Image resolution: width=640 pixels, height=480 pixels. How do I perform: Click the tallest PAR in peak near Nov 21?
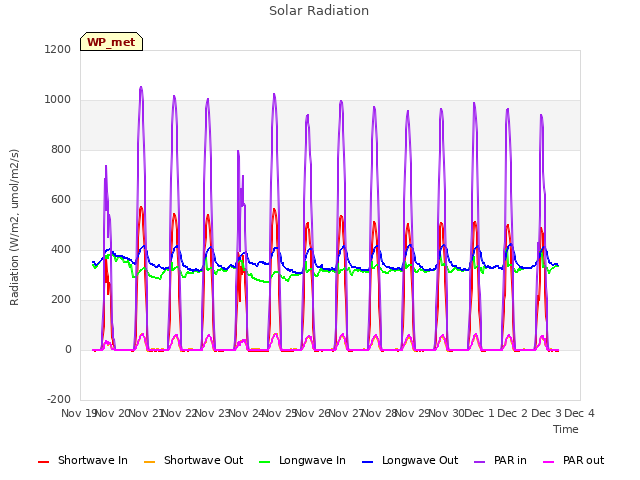coord(141,87)
